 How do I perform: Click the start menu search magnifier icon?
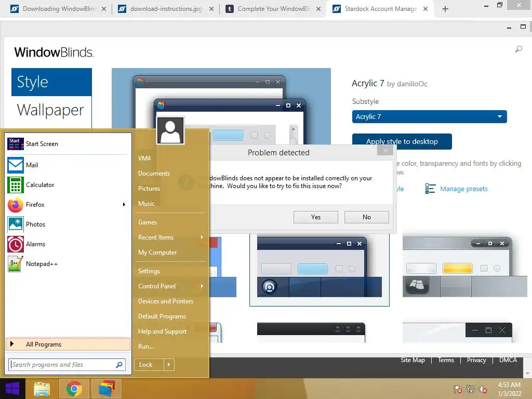[119, 365]
